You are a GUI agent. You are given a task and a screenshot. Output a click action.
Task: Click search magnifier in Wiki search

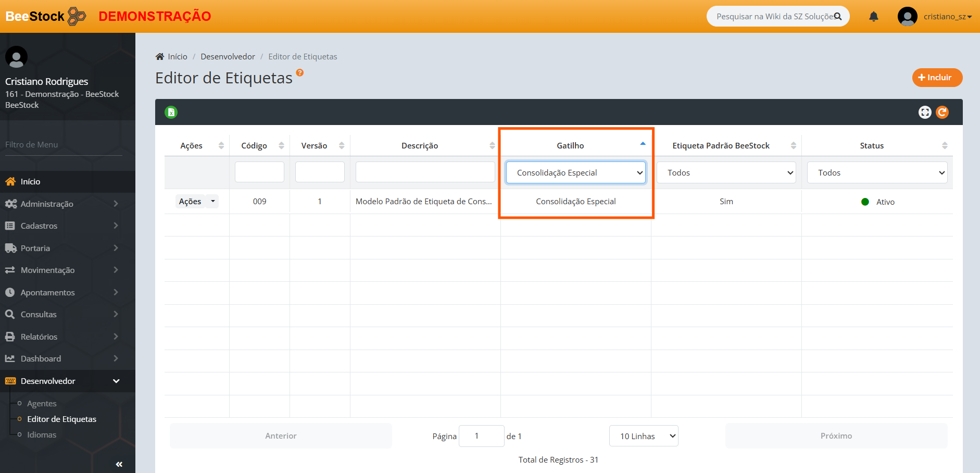pyautogui.click(x=837, y=17)
